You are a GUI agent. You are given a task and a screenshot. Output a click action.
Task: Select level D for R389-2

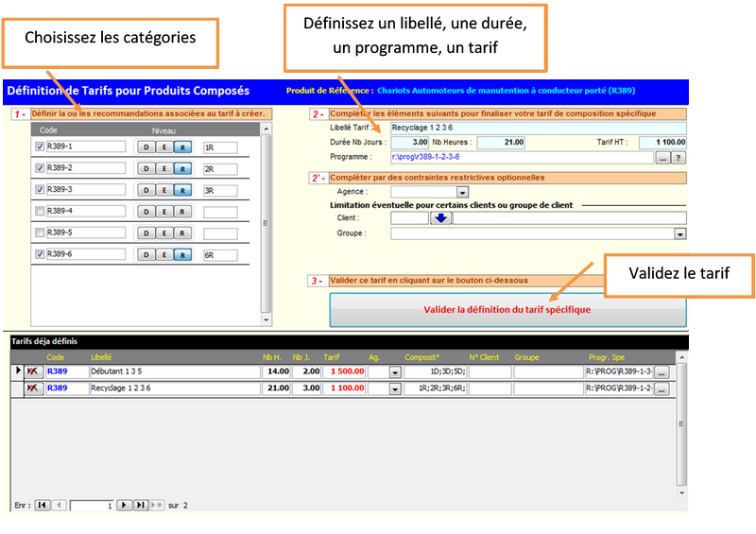point(146,168)
